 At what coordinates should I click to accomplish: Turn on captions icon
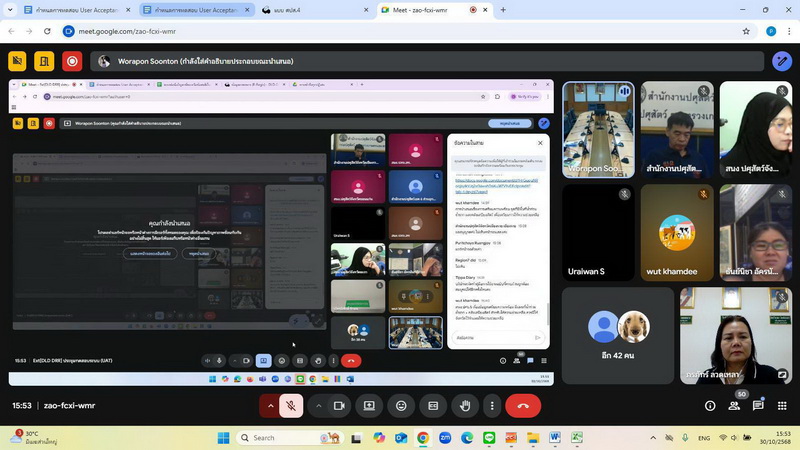click(433, 406)
